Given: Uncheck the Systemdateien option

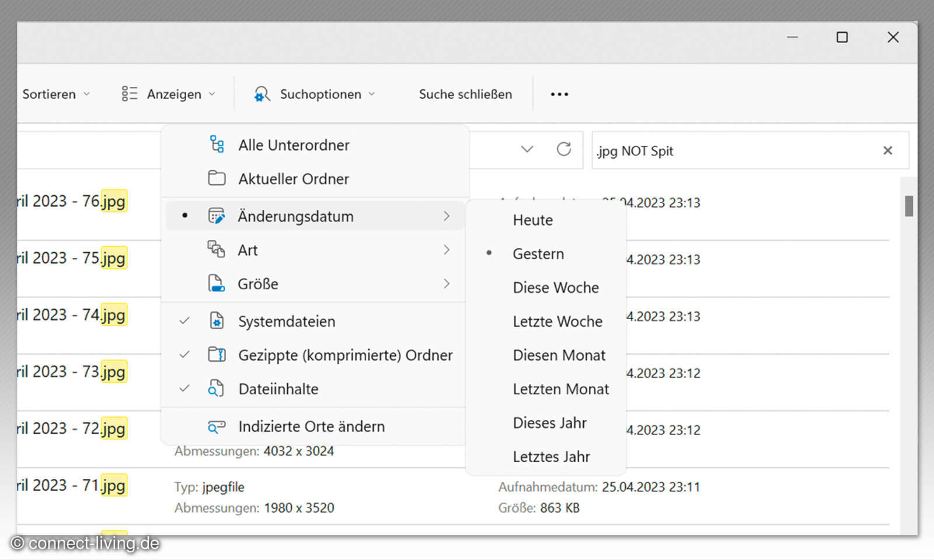Looking at the screenshot, I should point(286,321).
